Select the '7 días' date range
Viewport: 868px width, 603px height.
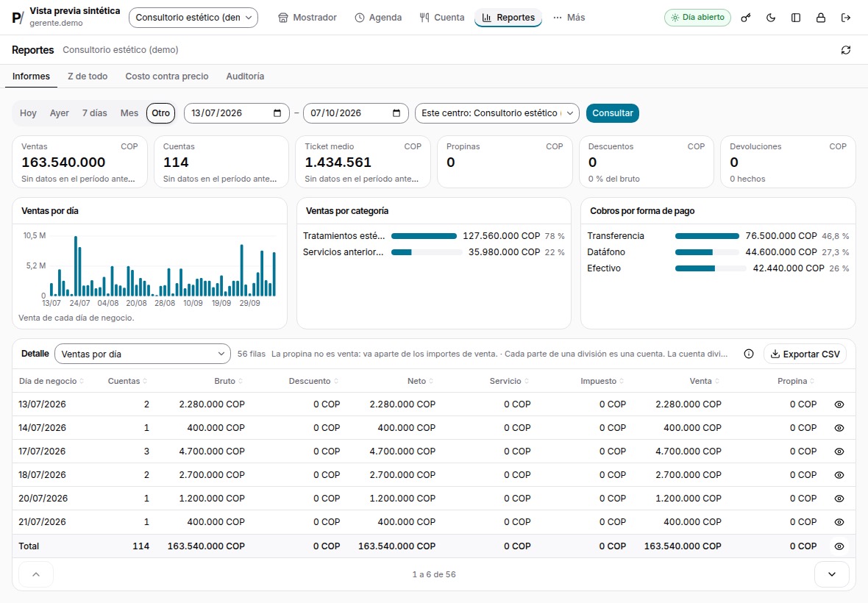[95, 113]
